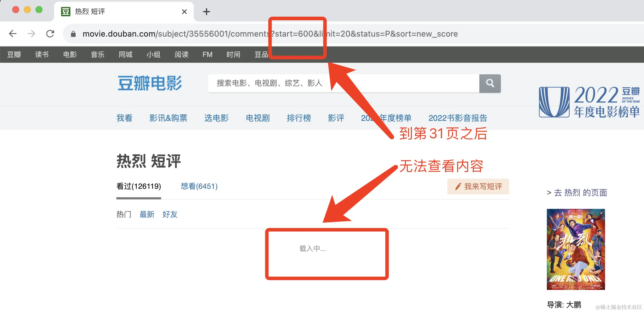Open the 2022 年度电影榜单 banner

[589, 102]
